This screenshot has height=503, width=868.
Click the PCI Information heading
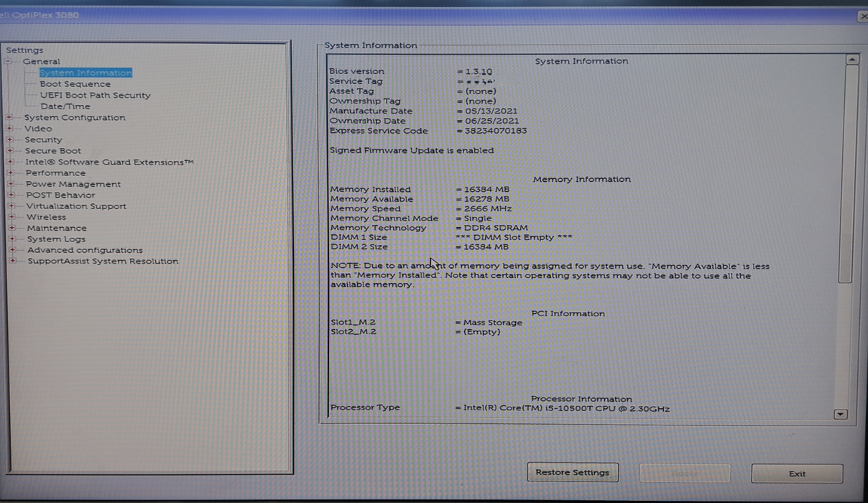(x=568, y=314)
